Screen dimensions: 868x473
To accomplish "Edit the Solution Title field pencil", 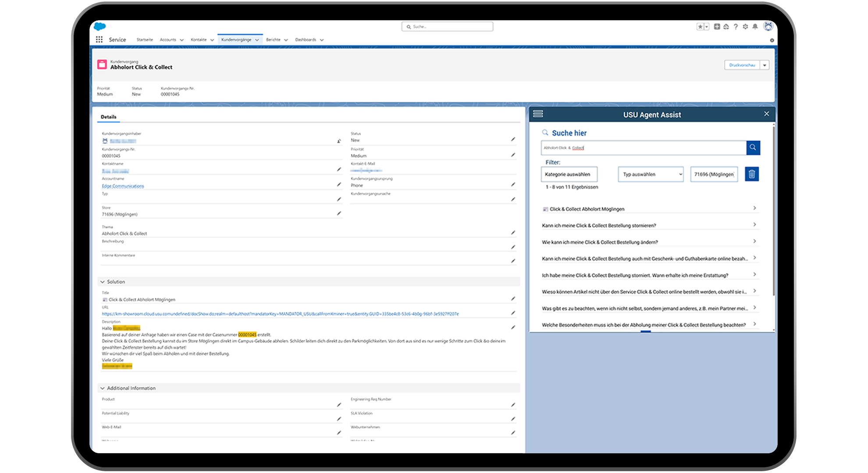I will 513,299.
